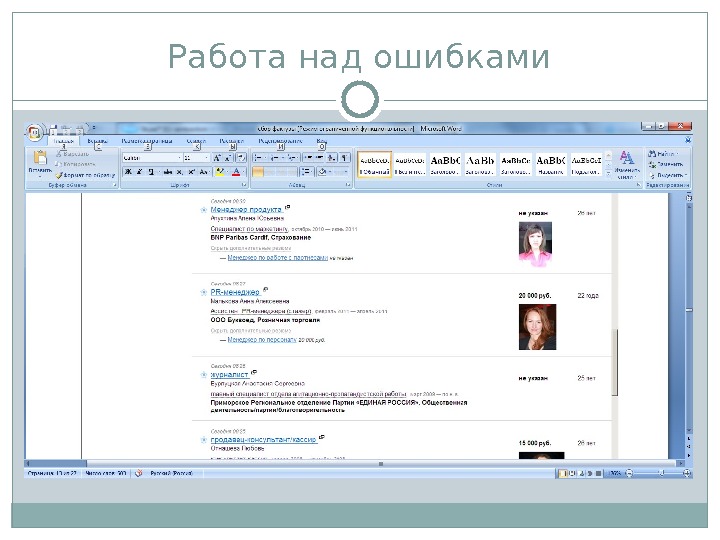The height and width of the screenshot is (540, 720).
Task: Expand the styles gallery More arrow
Action: click(608, 173)
